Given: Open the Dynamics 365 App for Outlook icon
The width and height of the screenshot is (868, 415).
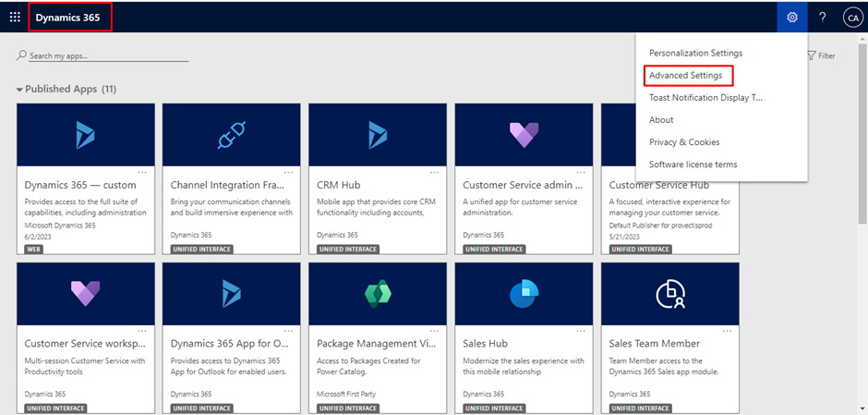Looking at the screenshot, I should pyautogui.click(x=232, y=294).
